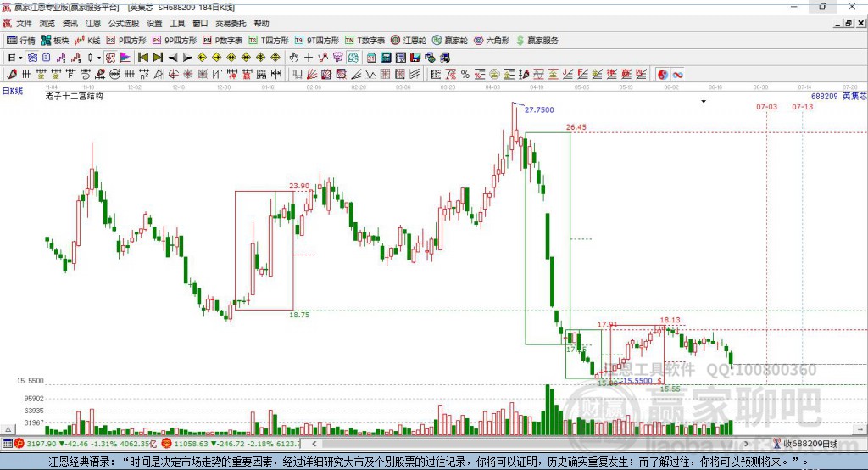
Task: Click horizontal scrollbar right arrow
Action: tap(746, 444)
